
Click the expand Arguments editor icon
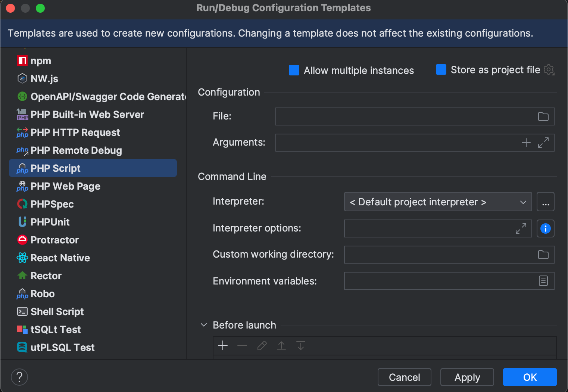[544, 143]
